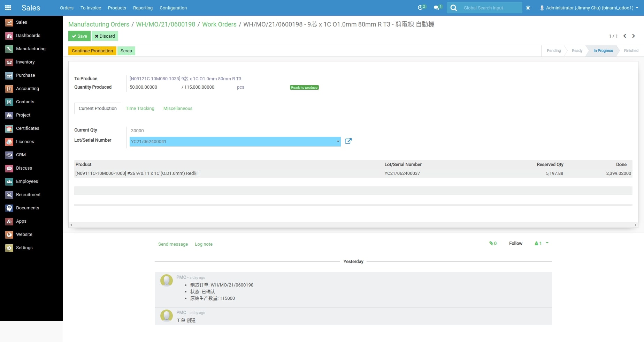Viewport: 644px width, 342px height.
Task: Click PMC avatar in first message
Action: [x=167, y=280]
